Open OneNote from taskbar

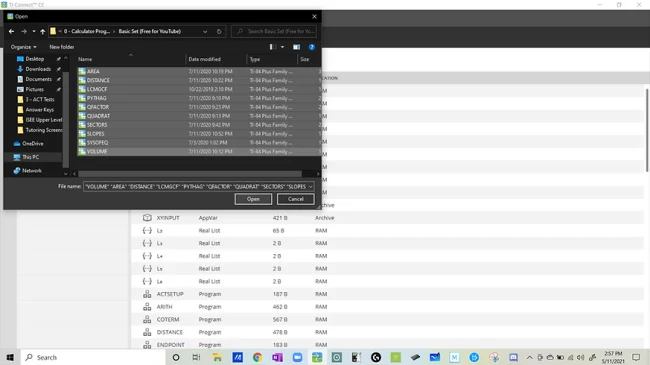(277, 358)
